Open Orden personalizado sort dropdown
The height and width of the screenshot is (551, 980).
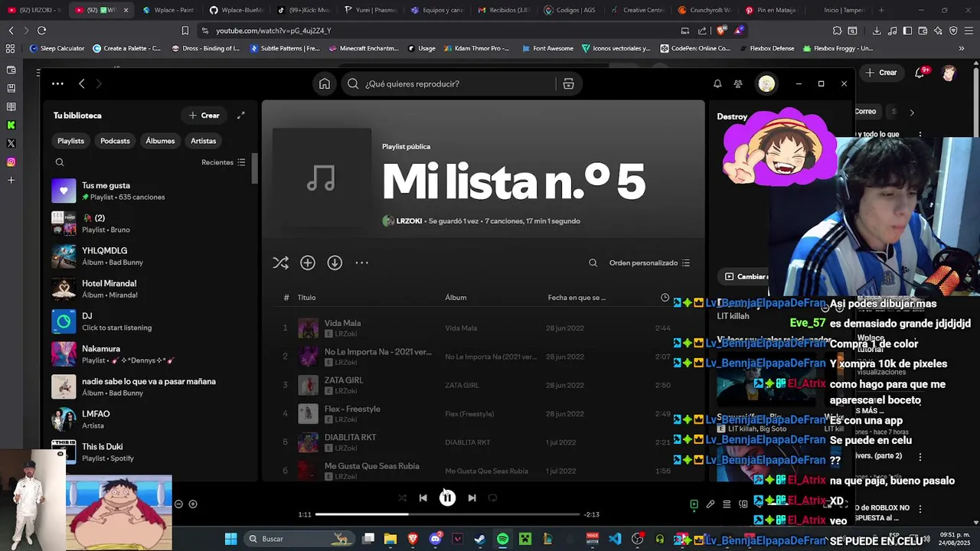[649, 262]
